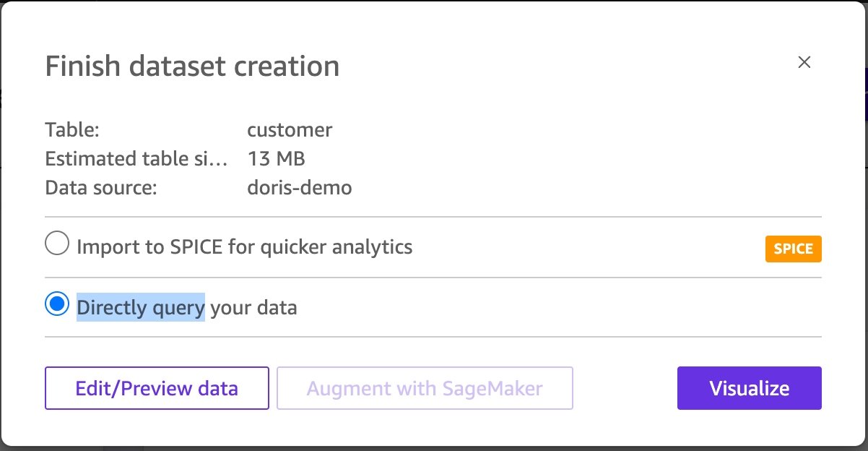Click the table name 'customer'
This screenshot has height=451, width=868.
[290, 130]
